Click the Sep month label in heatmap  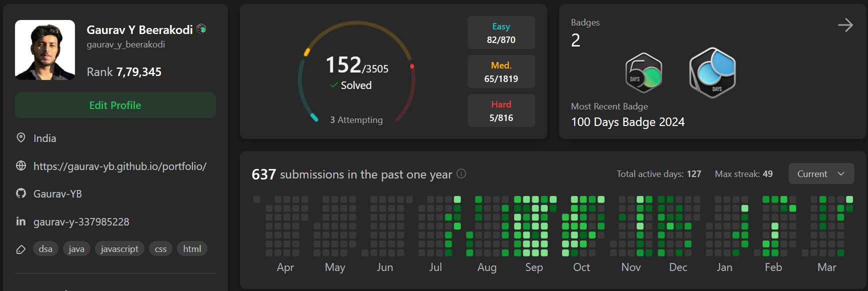point(534,267)
